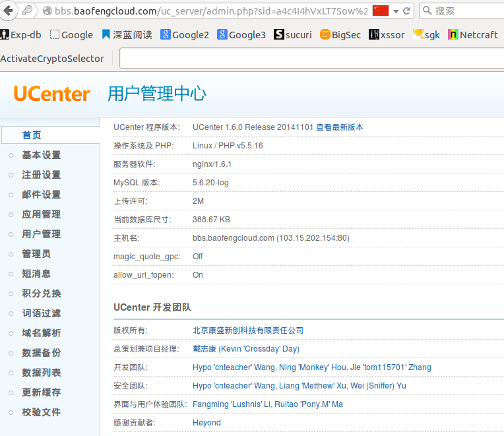This screenshot has height=436, width=504.
Task: Click the key icon in address bar
Action: tap(27, 11)
